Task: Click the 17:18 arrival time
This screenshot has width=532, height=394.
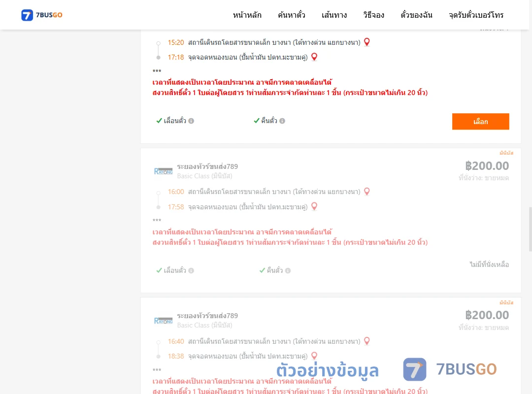Action: [x=176, y=57]
